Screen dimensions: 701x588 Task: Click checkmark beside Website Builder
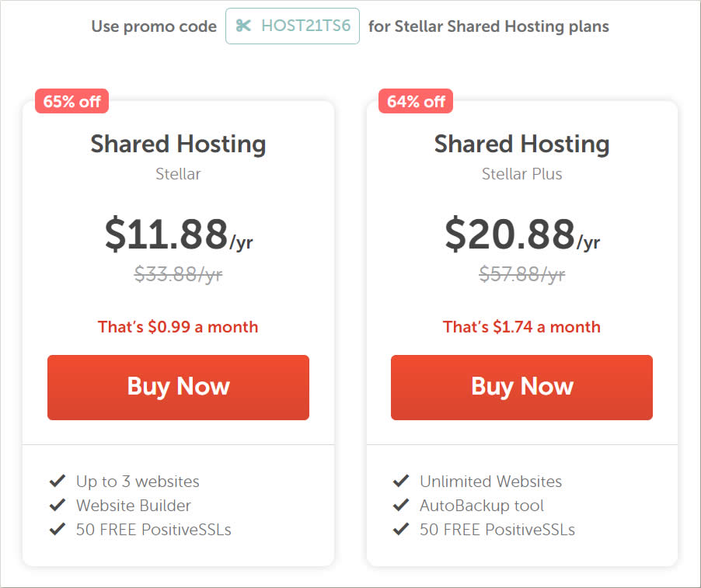click(58, 505)
